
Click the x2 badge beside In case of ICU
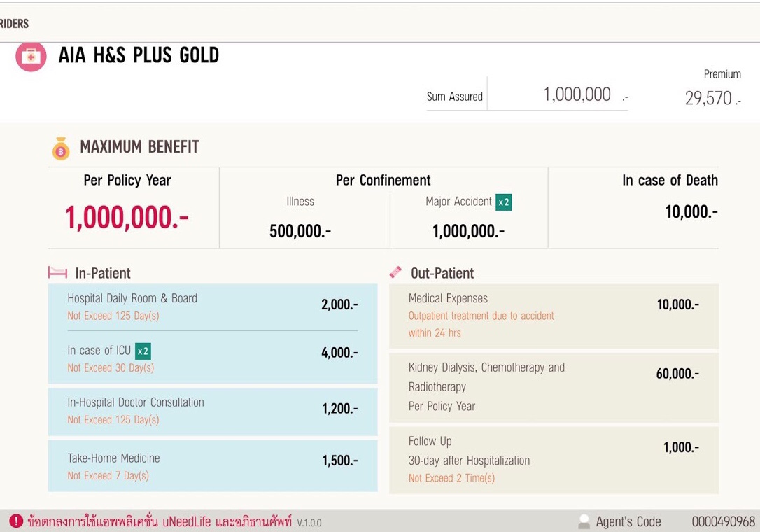[x=143, y=351]
